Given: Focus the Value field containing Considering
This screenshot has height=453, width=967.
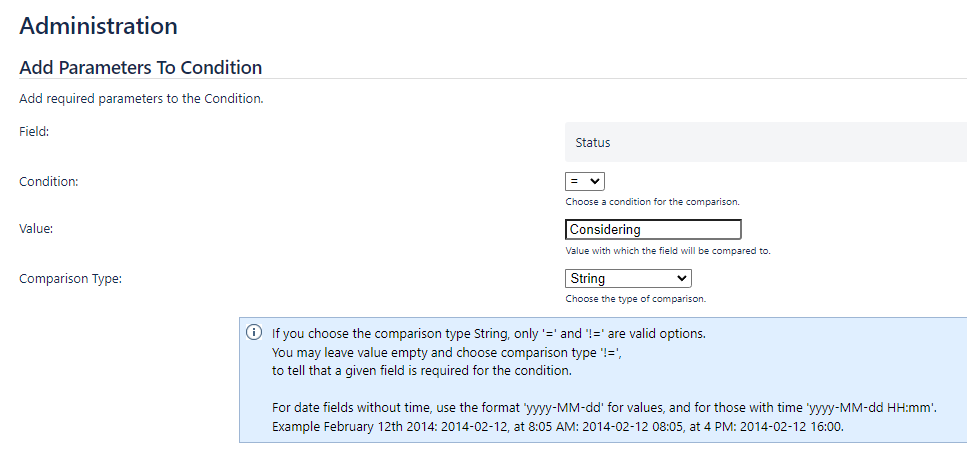Looking at the screenshot, I should [653, 230].
